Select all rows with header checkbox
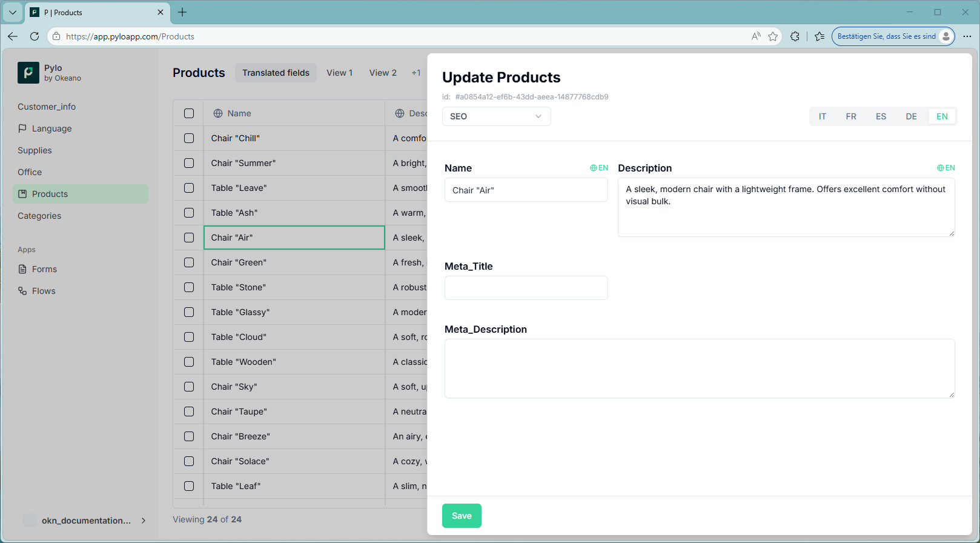This screenshot has height=543, width=980. [x=189, y=113]
